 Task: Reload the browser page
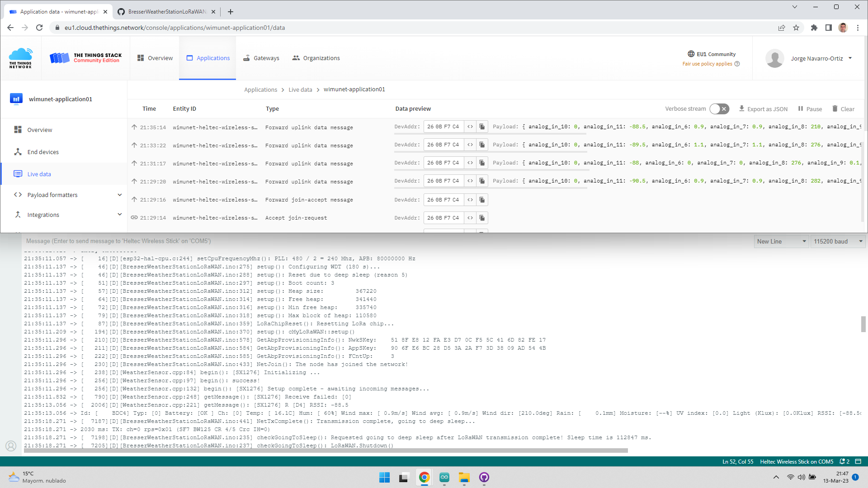pos(39,28)
